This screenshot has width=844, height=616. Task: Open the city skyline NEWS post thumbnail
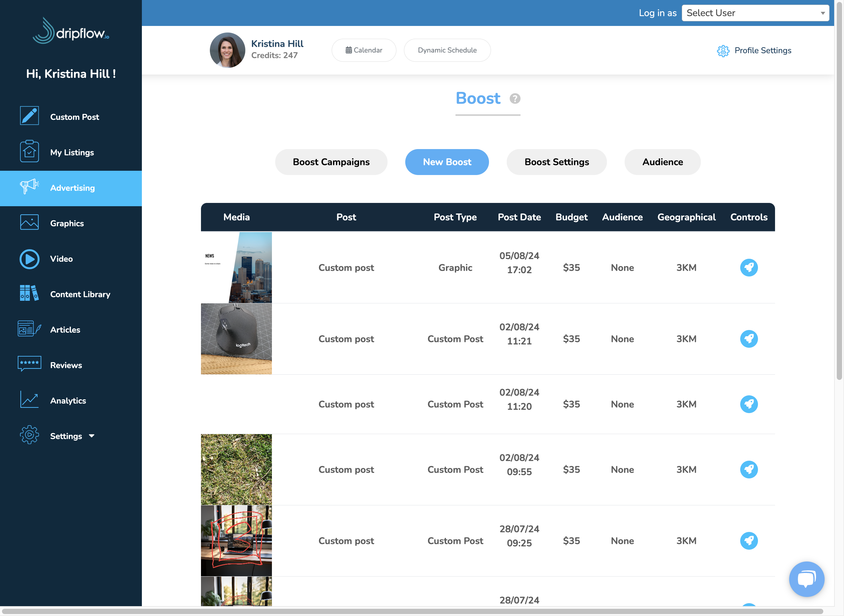[x=236, y=268]
